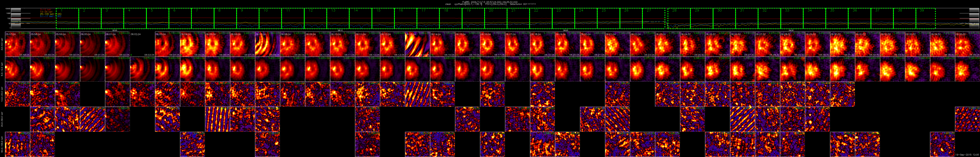Screen dimensions: 980x157
Task: Select interval 14 in the light curve
Action: (361, 18)
